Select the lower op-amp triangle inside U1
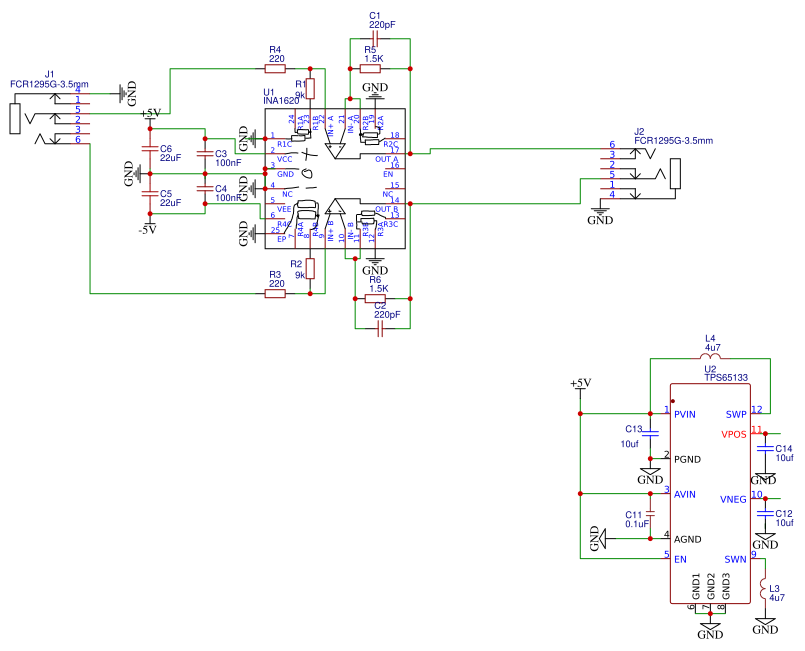805x651 pixels. (335, 206)
